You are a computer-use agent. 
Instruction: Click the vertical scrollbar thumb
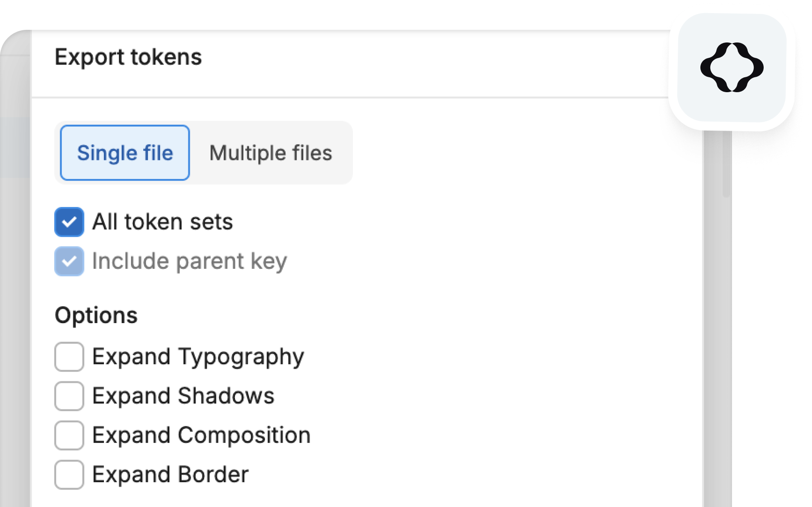click(x=727, y=164)
